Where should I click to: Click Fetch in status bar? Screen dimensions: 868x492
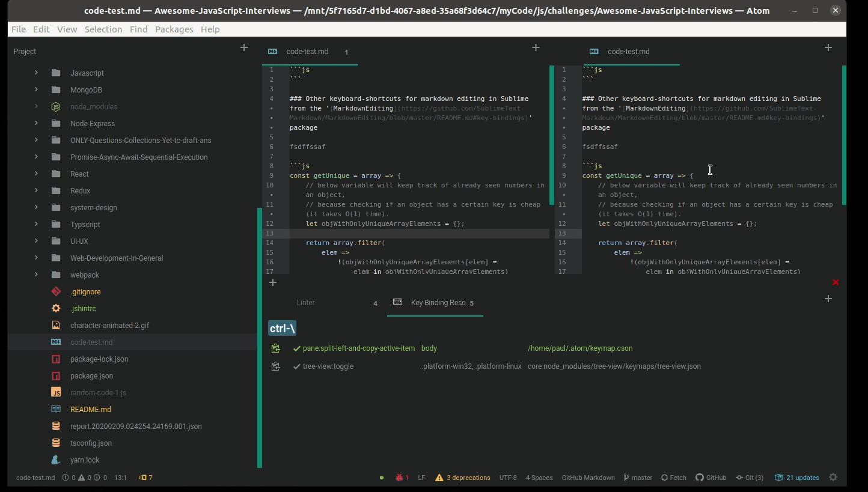pos(674,478)
